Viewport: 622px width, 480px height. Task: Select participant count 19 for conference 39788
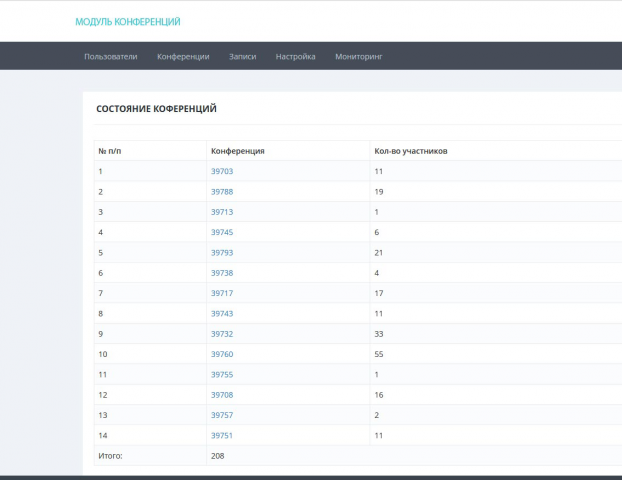coord(379,192)
